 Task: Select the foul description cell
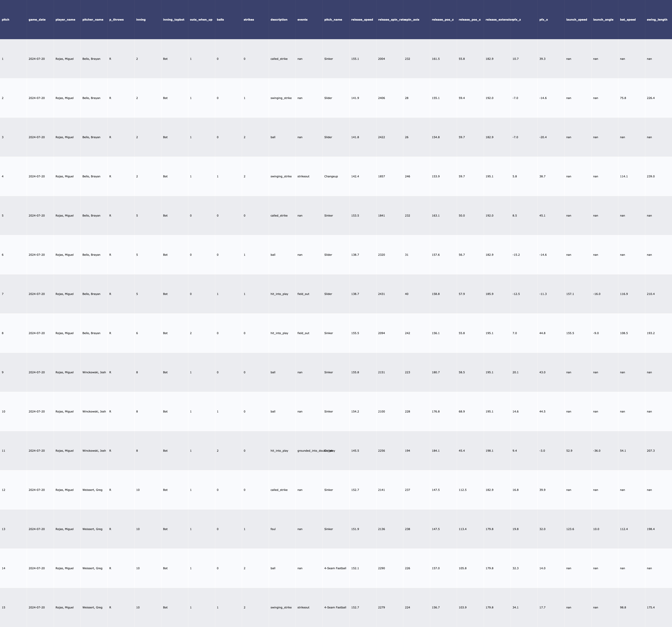[273, 529]
